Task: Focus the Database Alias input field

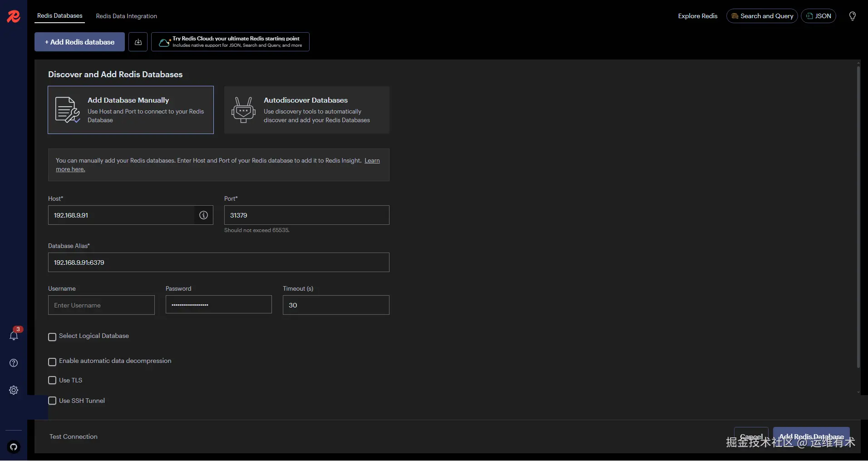Action: click(219, 263)
